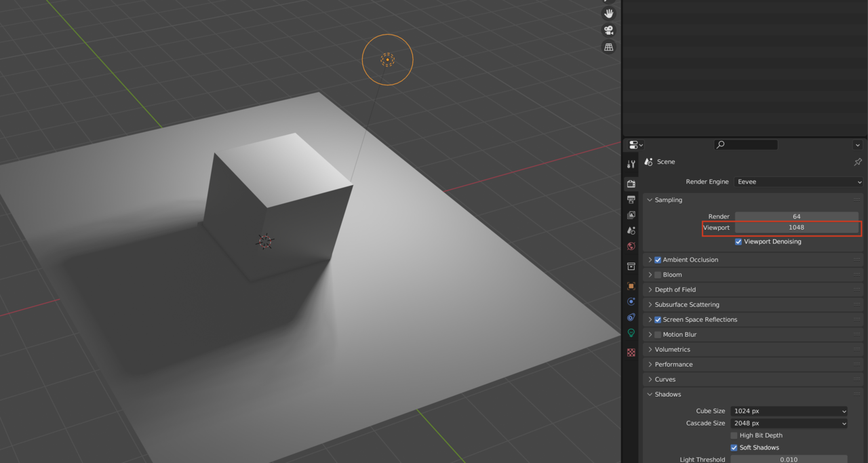Click the Viewport samples field
Screen dimensions: 868x463
[796, 228]
